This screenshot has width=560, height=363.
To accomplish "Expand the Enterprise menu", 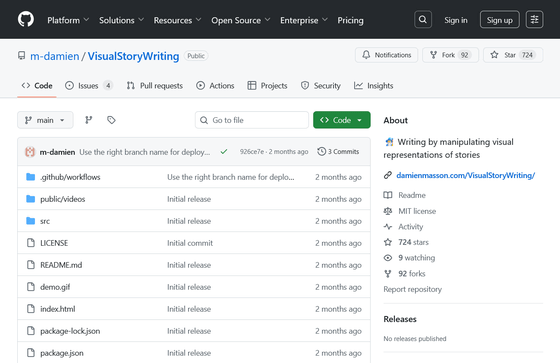I will (304, 20).
